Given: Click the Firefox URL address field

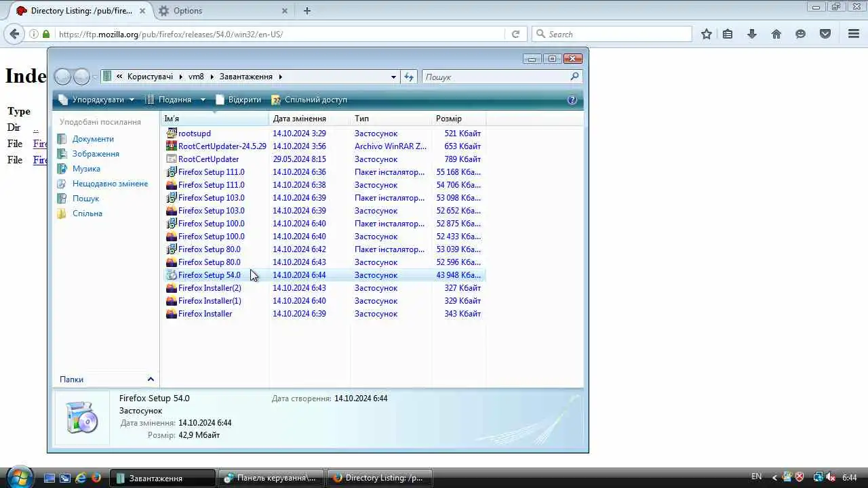Looking at the screenshot, I should coord(279,34).
